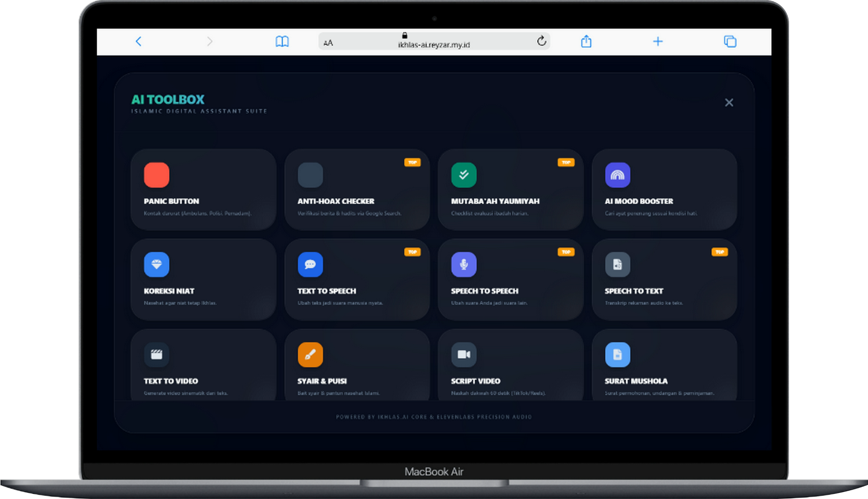This screenshot has height=499, width=868.
Task: Open a new tab with plus icon
Action: click(x=658, y=41)
